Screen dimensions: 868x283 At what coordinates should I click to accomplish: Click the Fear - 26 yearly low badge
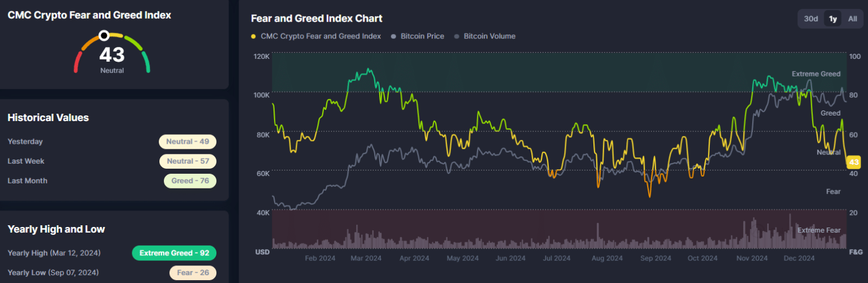pos(193,273)
